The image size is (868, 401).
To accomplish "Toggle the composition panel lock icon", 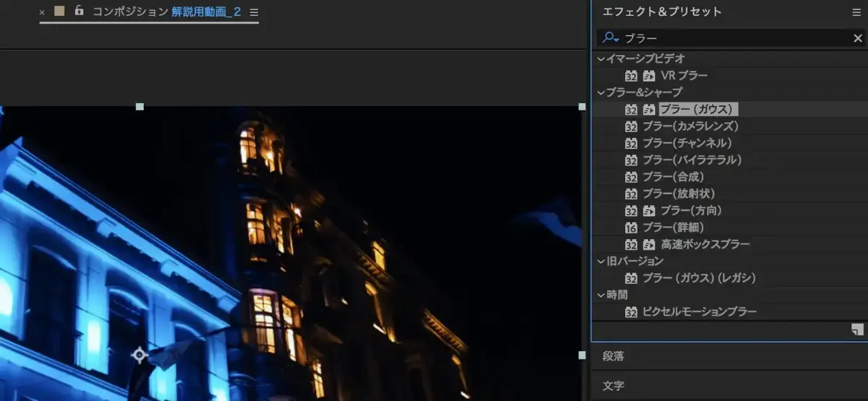I will point(79,12).
